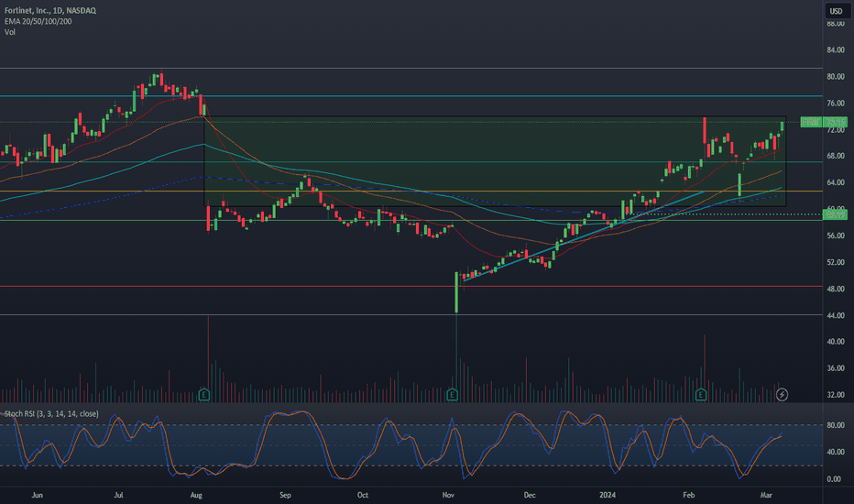Click the 2024 label on time axis

click(608, 495)
